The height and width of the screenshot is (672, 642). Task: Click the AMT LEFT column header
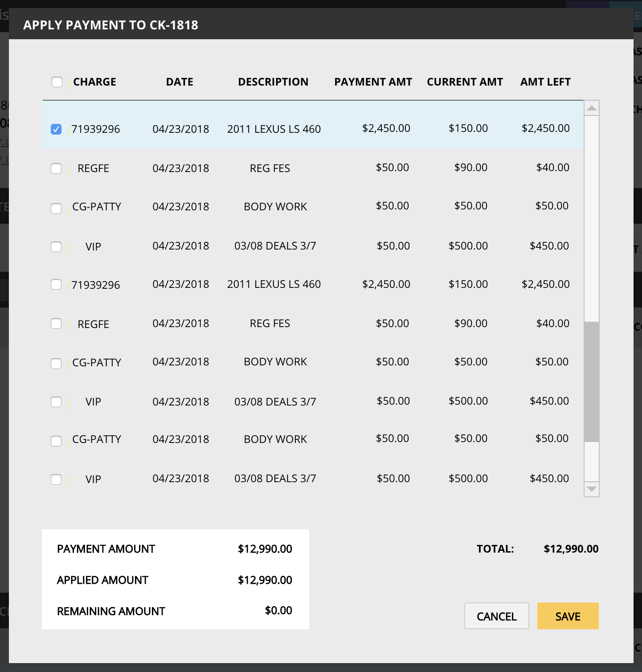tap(545, 82)
